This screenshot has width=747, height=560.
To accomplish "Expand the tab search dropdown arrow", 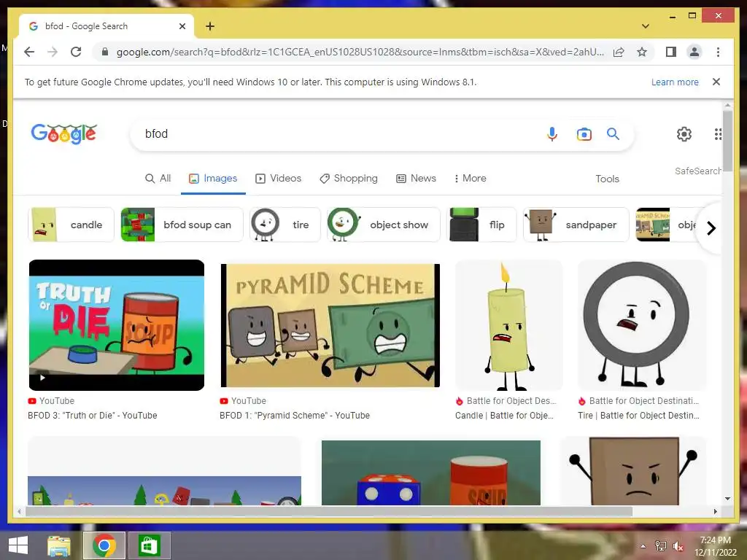I will pyautogui.click(x=645, y=26).
